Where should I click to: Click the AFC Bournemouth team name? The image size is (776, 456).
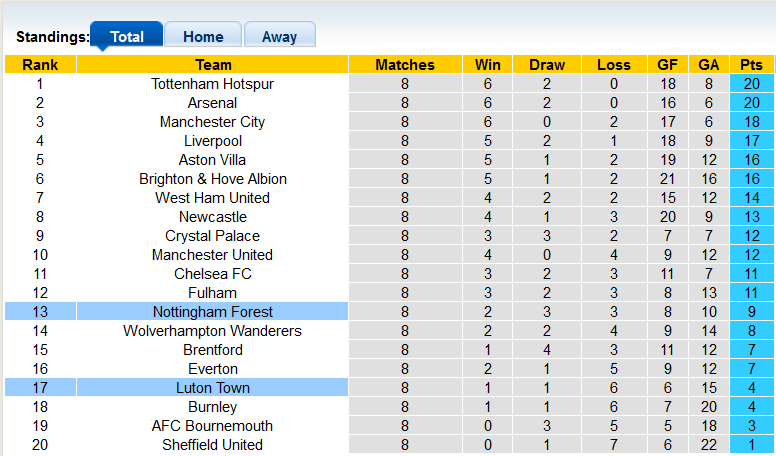(212, 426)
